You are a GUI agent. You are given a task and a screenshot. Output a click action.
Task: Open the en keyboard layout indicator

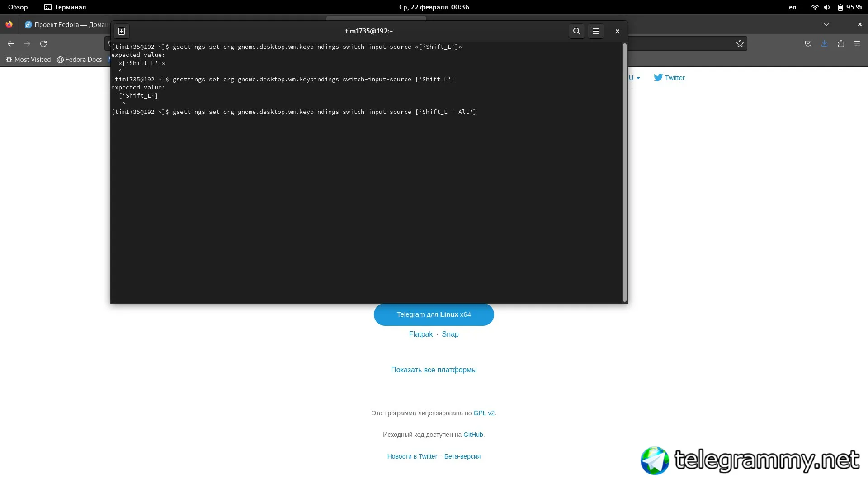click(x=792, y=7)
